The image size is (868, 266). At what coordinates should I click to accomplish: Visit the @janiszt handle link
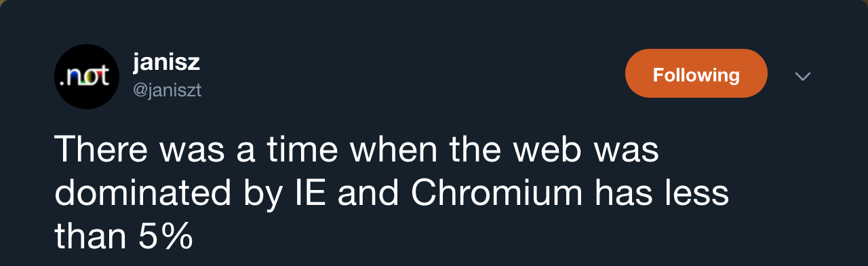(x=167, y=90)
